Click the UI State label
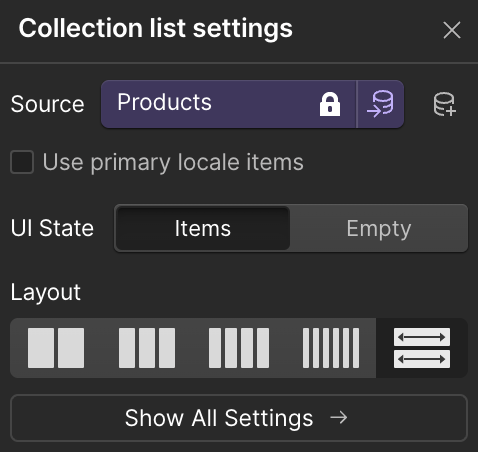This screenshot has height=452, width=478. pyautogui.click(x=52, y=228)
